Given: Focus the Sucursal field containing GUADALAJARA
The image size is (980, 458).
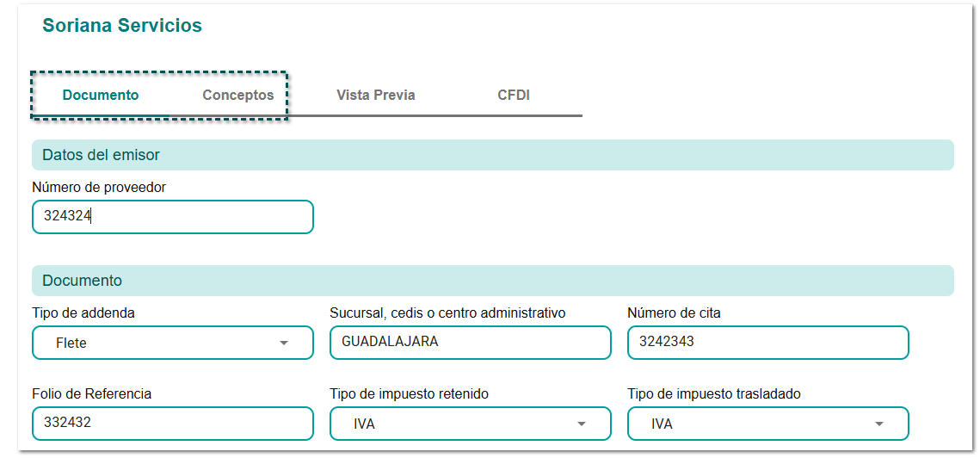Looking at the screenshot, I should click(x=470, y=342).
